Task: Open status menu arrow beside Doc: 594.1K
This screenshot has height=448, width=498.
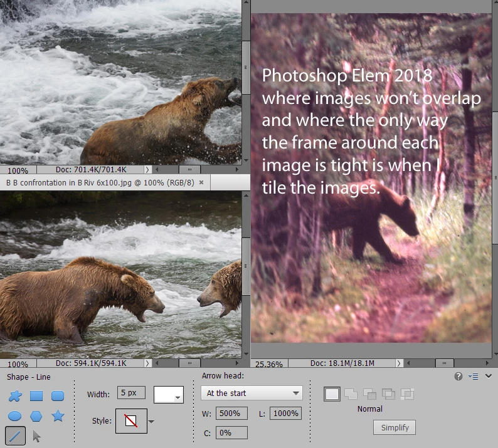Action: click(x=147, y=363)
